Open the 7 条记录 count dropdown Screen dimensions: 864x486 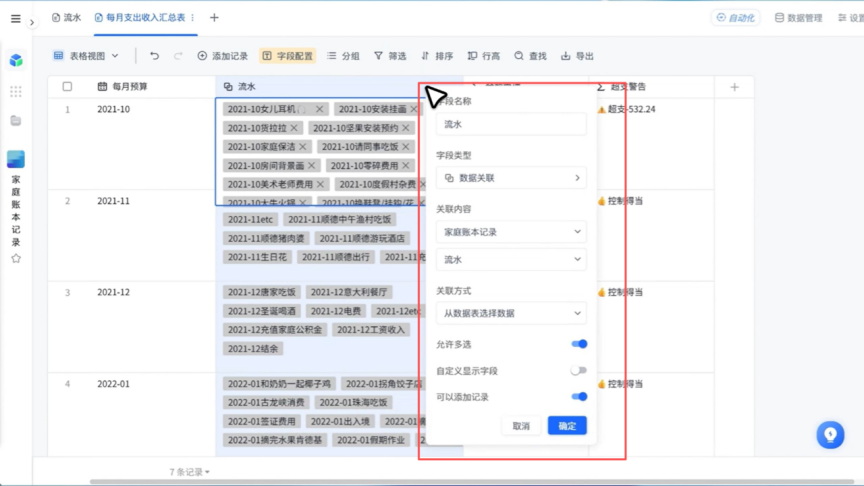pyautogui.click(x=190, y=472)
